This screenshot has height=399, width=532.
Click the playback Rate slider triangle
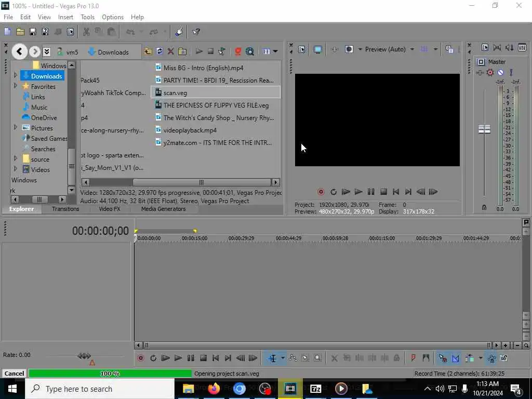[92, 363]
